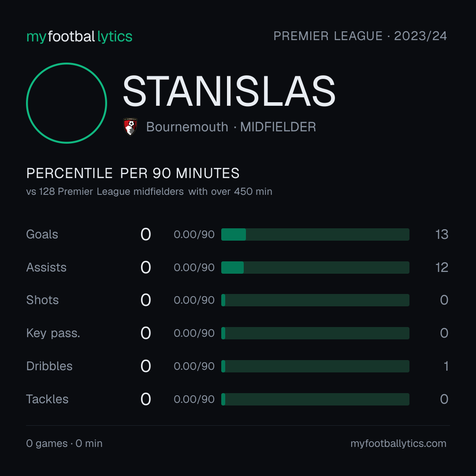This screenshot has height=476, width=476.
Task: Click the Goals percentile bar
Action: (315, 234)
